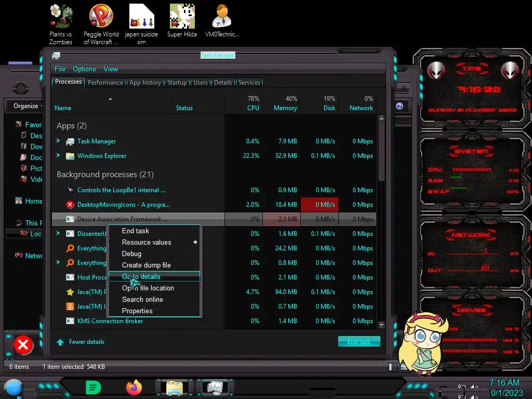The image size is (532, 399).
Task: Click the process list scroll down arrow
Action: click(381, 325)
